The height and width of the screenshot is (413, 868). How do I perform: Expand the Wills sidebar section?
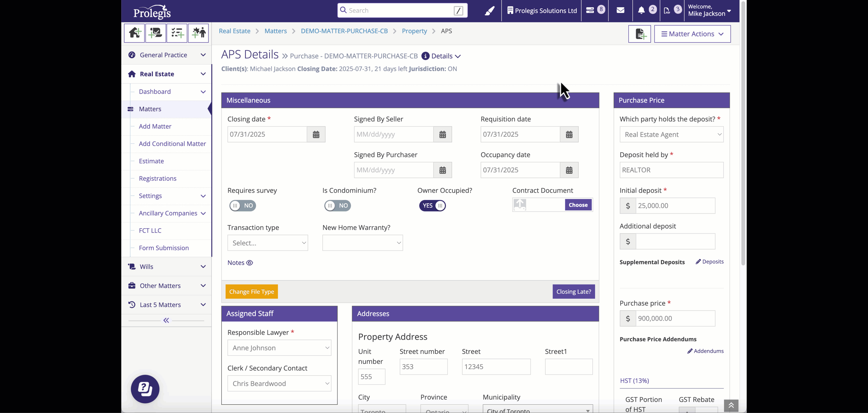[167, 266]
